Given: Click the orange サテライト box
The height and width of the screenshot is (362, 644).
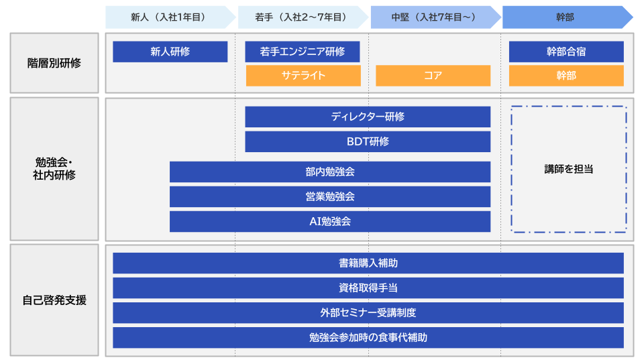Looking at the screenshot, I should tap(303, 76).
